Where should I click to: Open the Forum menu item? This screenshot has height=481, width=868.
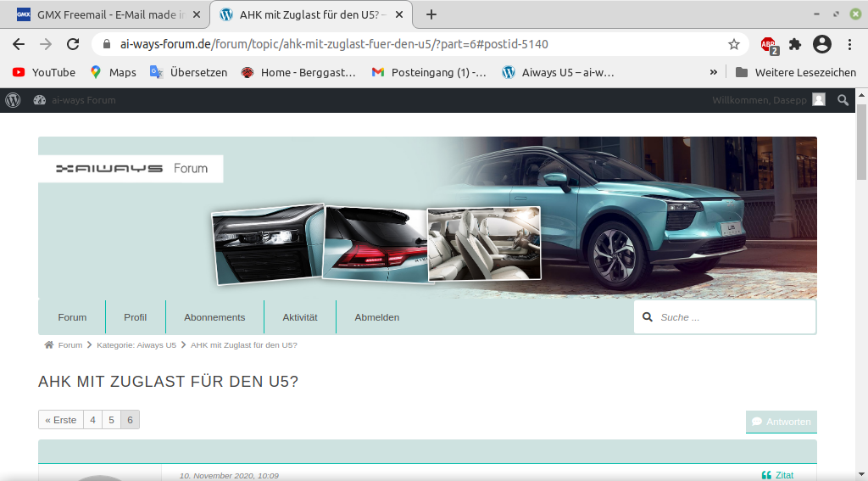[73, 317]
